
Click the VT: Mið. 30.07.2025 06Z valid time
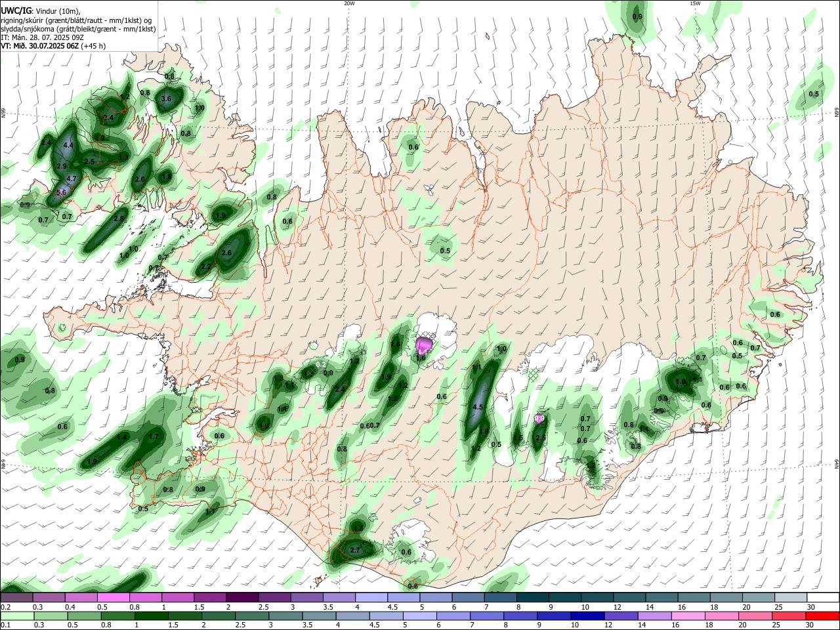(53, 46)
